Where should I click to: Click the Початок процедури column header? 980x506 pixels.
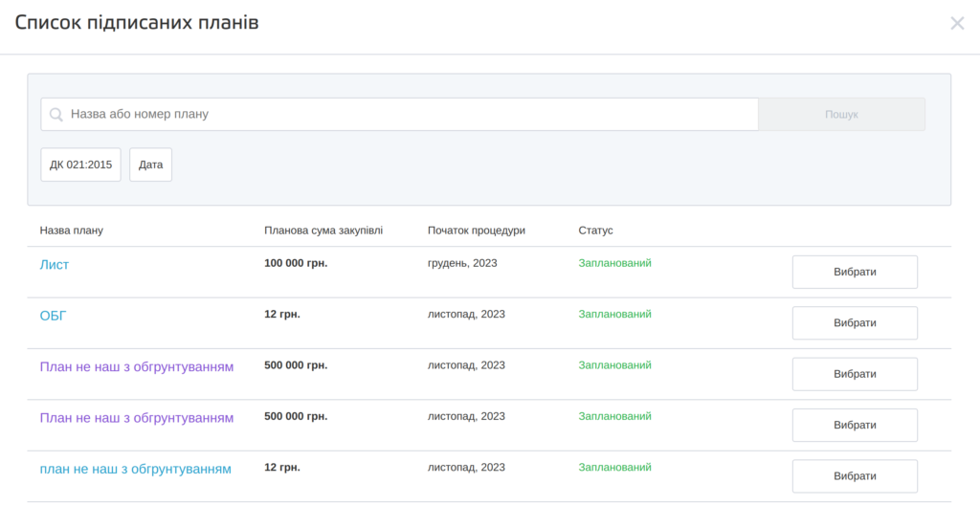[x=477, y=231]
